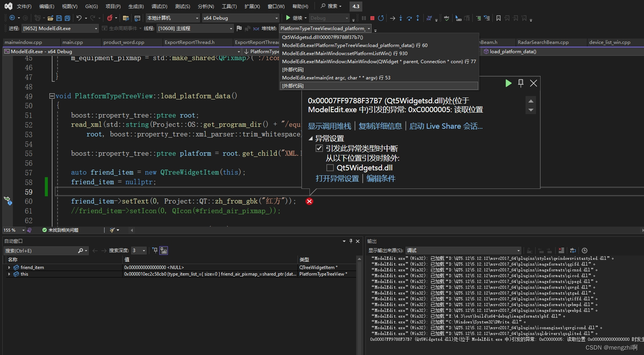
Task: Restart the debug session
Action: pyautogui.click(x=381, y=18)
